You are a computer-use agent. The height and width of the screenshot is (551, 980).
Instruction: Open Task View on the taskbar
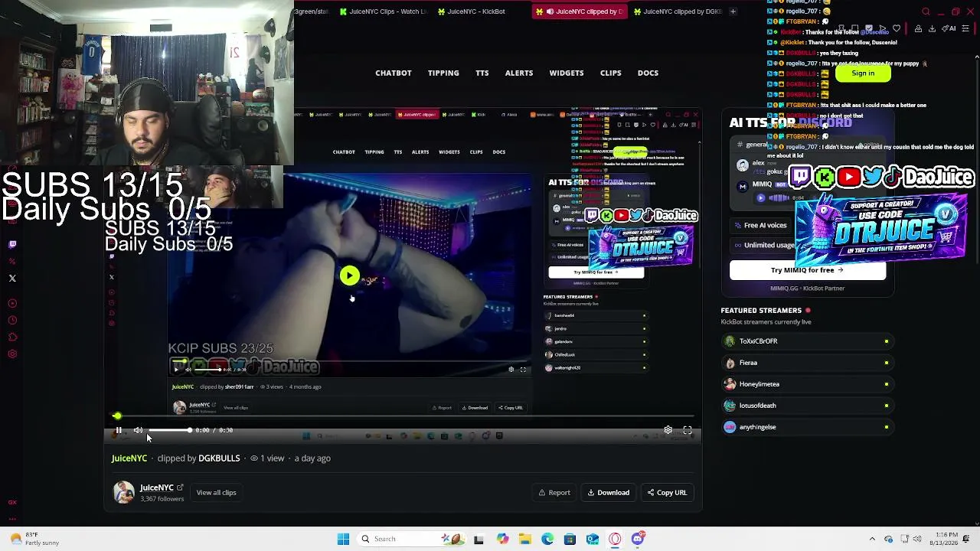[x=479, y=539]
